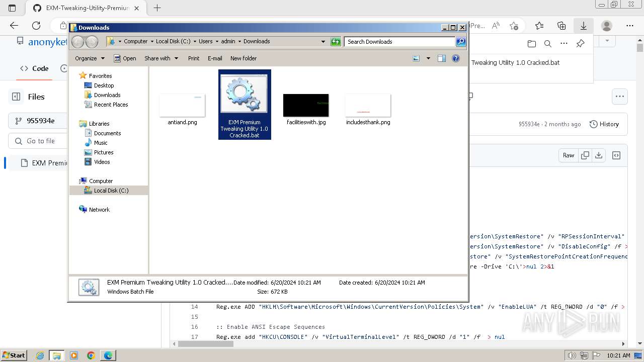
Task: Select the facilitieswith.jpg file thumbnail
Action: [306, 106]
